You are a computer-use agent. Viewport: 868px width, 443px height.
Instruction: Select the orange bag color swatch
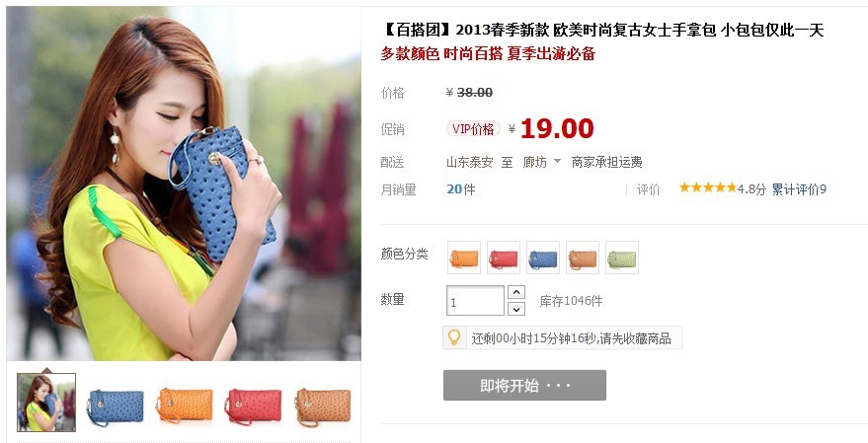pyautogui.click(x=464, y=258)
